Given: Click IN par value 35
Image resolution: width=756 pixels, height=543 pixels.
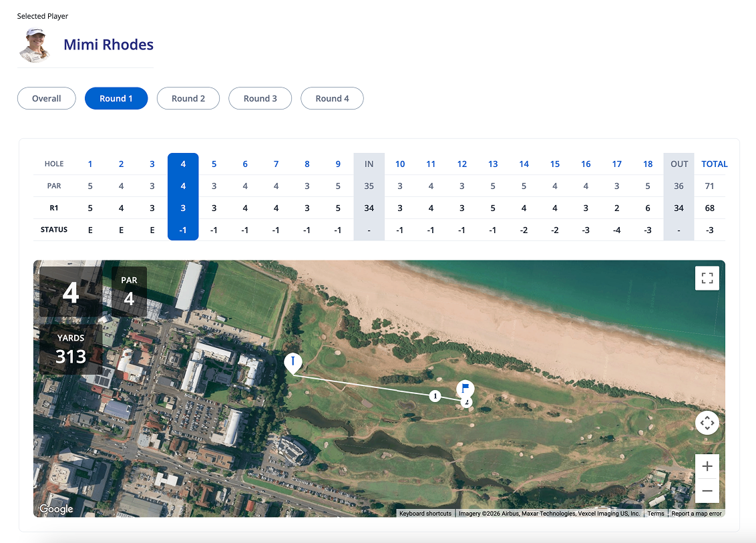Looking at the screenshot, I should [x=369, y=186].
